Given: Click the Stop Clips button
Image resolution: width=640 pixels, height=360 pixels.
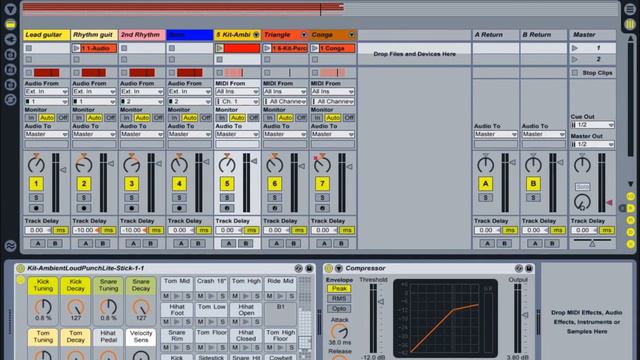Looking at the screenshot, I should [593, 73].
